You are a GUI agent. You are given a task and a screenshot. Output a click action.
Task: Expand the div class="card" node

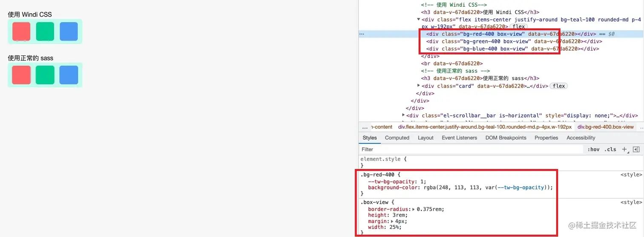pyautogui.click(x=419, y=86)
